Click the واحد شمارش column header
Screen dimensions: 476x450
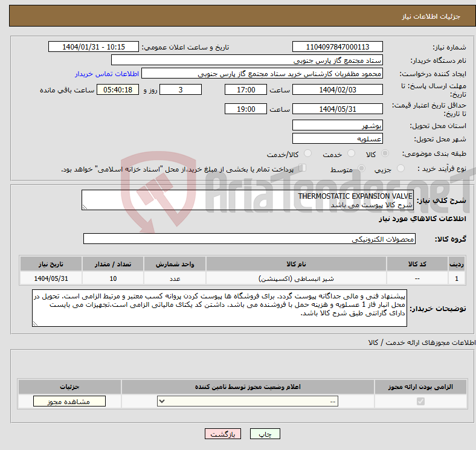175,264
